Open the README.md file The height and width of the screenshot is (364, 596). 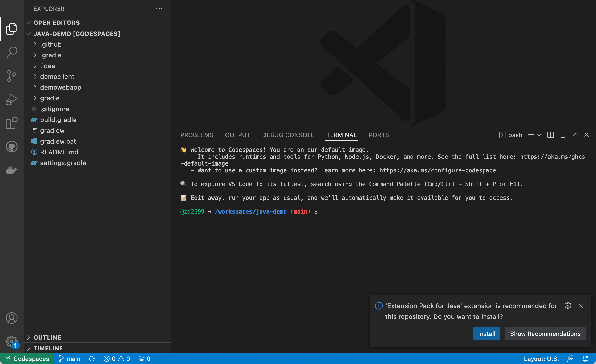(x=97, y=152)
